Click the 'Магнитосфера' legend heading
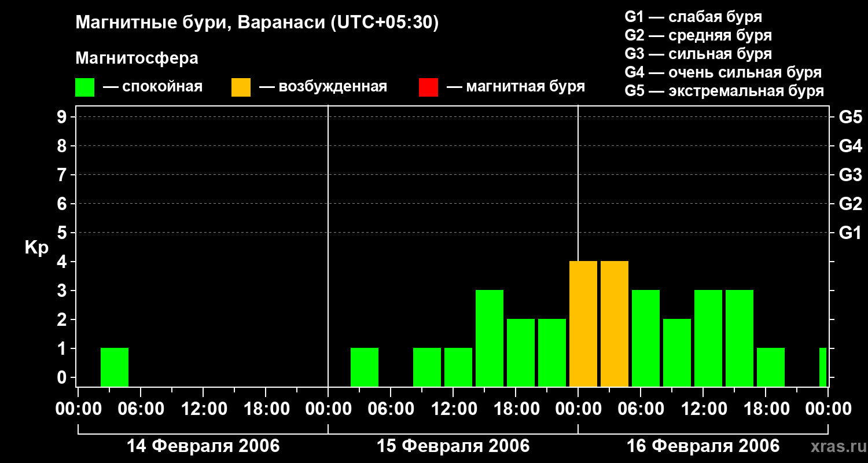Viewport: 868px width, 463px height. (137, 58)
